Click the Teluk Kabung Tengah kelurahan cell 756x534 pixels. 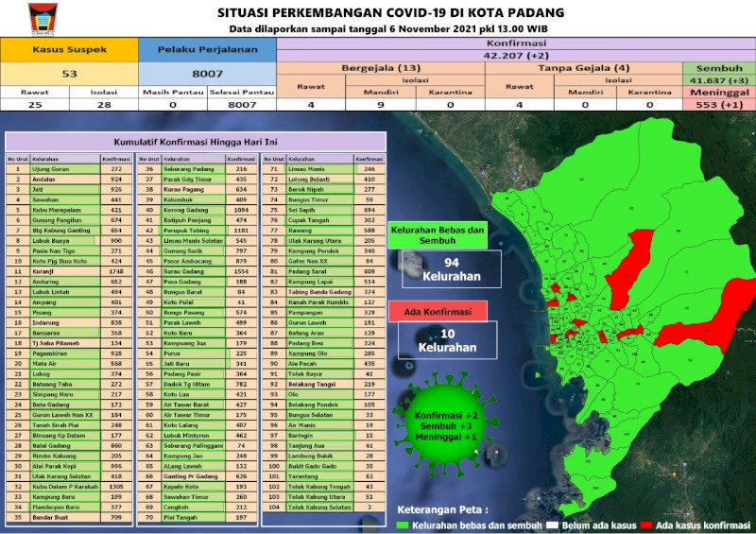(x=319, y=487)
